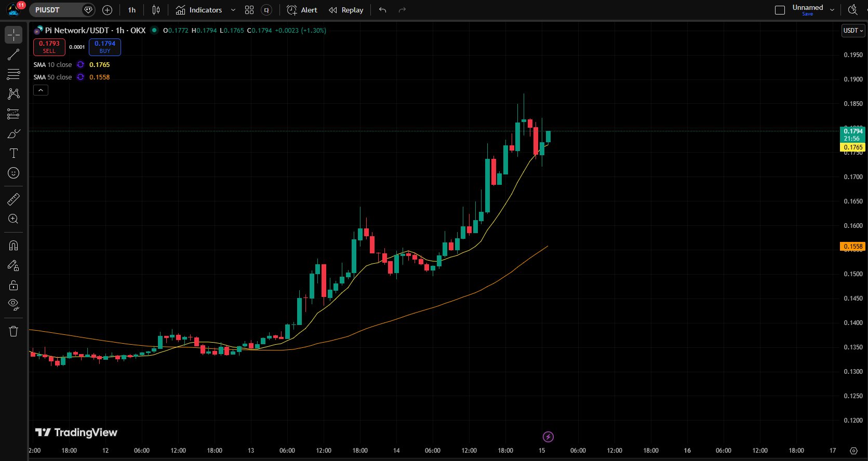This screenshot has height=461, width=868.
Task: Open the user profile avatar menu
Action: click(x=14, y=9)
